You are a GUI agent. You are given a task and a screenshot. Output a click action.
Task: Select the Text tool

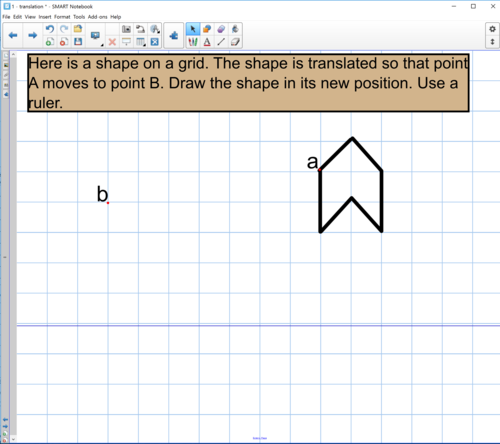[207, 42]
